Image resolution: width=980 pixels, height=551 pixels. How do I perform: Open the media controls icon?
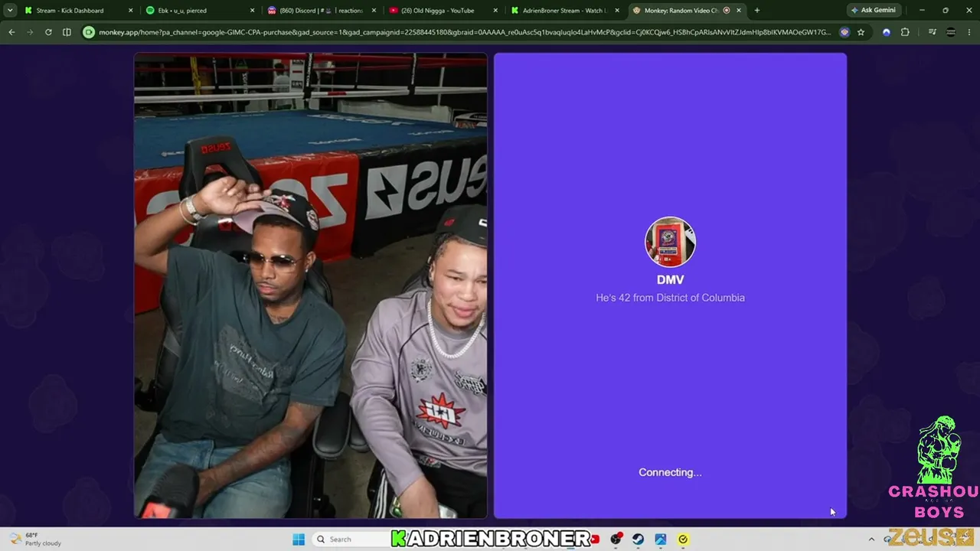point(932,32)
